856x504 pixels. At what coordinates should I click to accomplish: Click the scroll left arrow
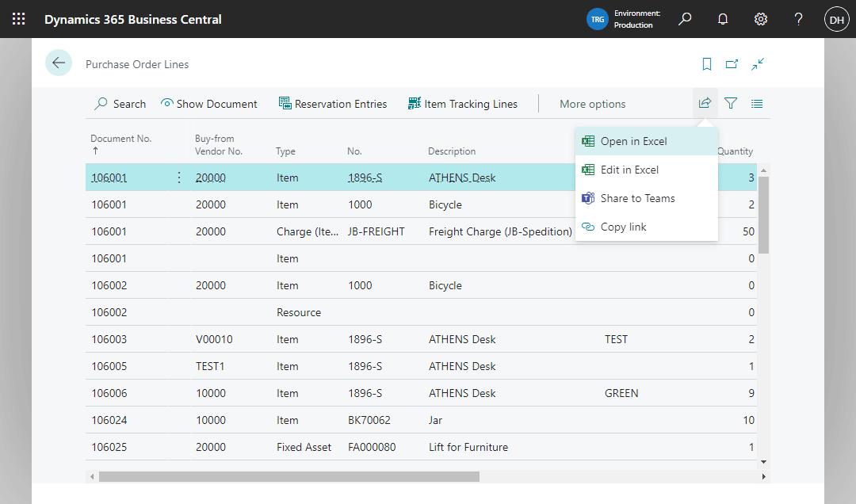(x=92, y=477)
